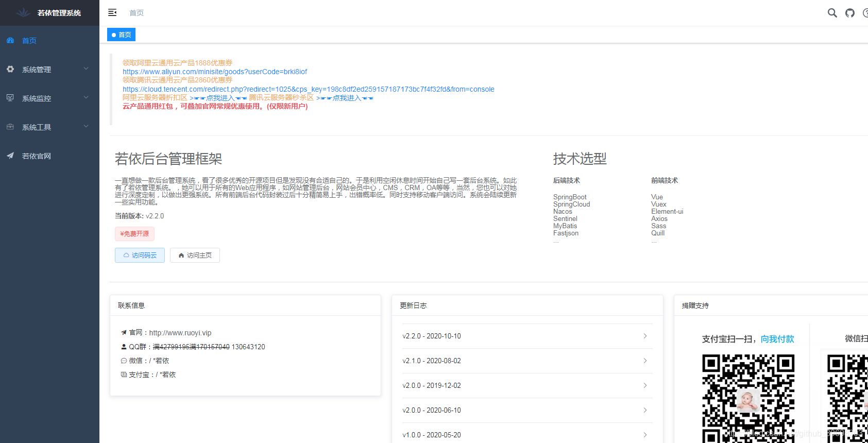
Task: Open the search magnifier icon
Action: 832,13
